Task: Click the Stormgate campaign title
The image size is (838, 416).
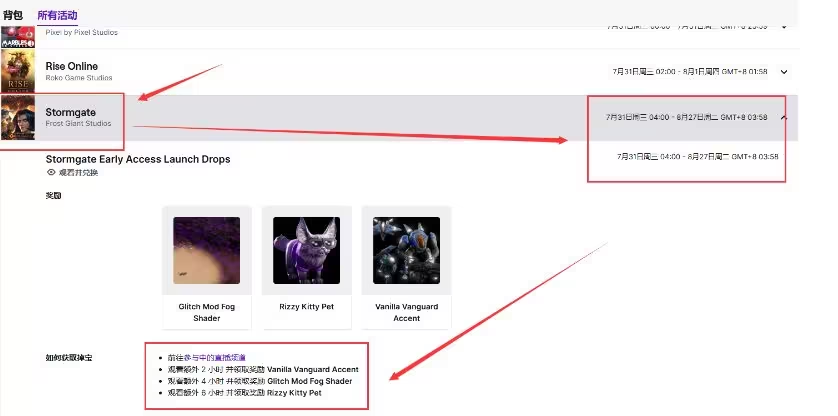Action: [71, 112]
